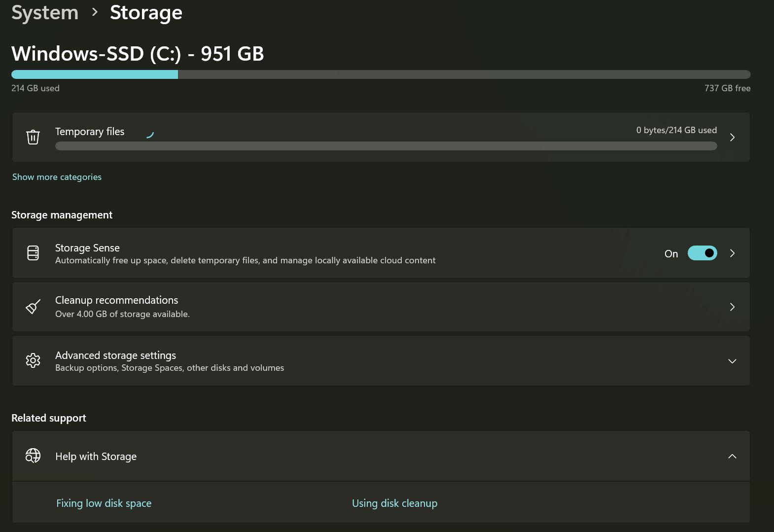Viewport: 774px width, 532px height.
Task: Click the breadcrumb separator arrow after System
Action: [x=95, y=12]
